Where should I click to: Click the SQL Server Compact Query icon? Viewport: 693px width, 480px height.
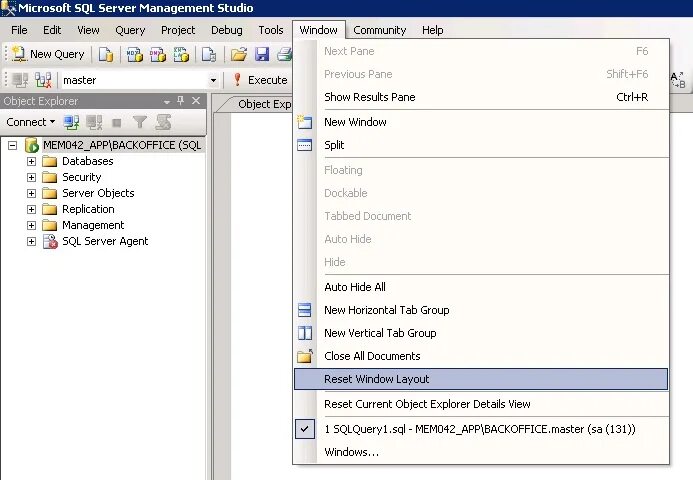(x=209, y=54)
